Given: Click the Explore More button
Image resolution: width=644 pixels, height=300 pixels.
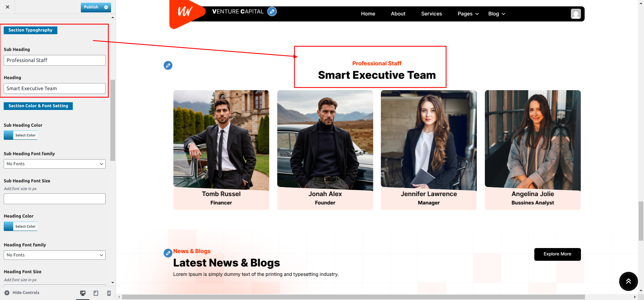Looking at the screenshot, I should 557,254.
